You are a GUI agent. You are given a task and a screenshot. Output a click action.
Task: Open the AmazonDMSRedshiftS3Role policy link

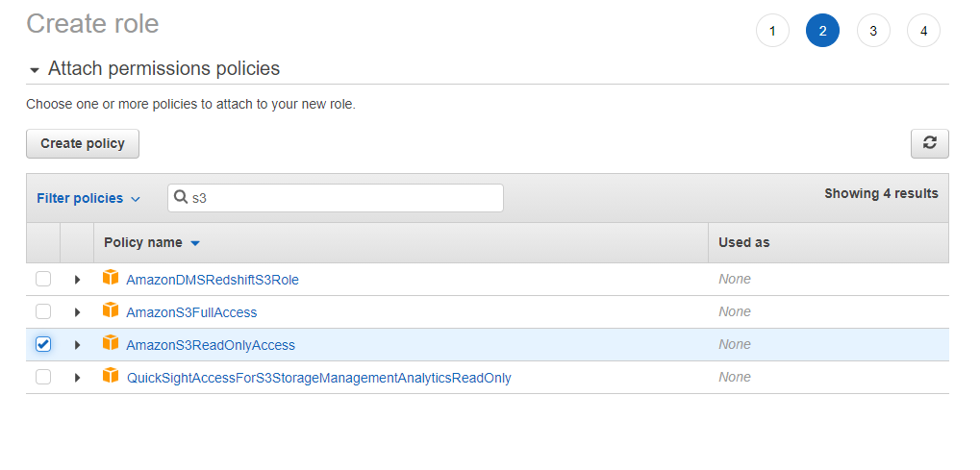click(x=213, y=280)
